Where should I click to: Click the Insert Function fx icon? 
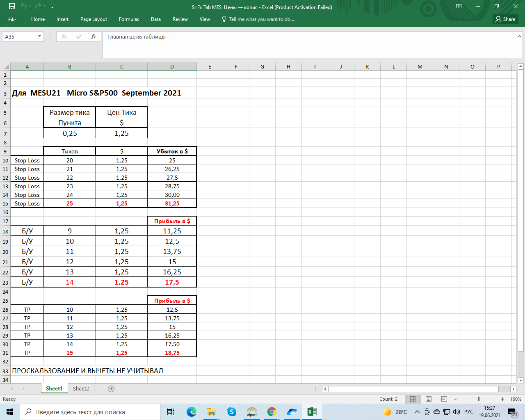point(94,37)
